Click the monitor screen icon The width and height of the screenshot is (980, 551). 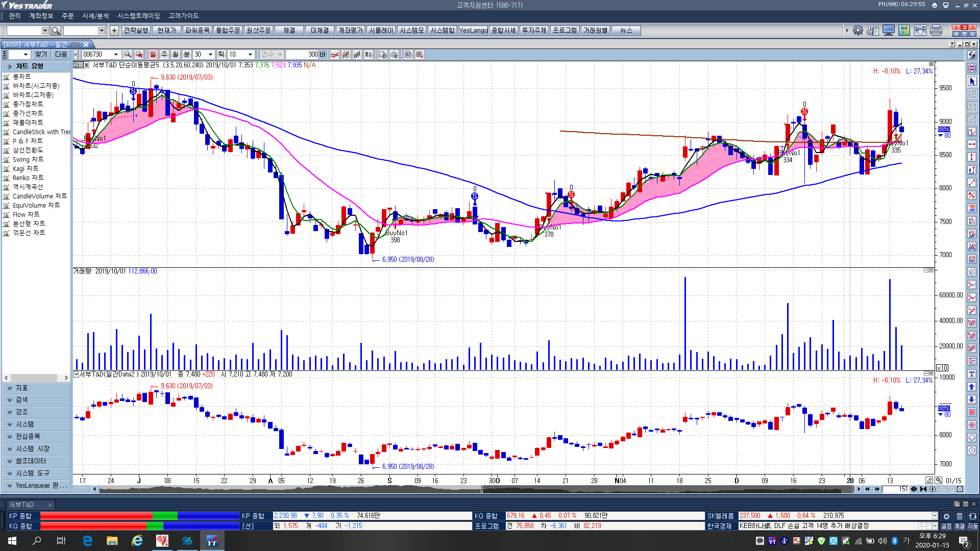pyautogui.click(x=889, y=31)
